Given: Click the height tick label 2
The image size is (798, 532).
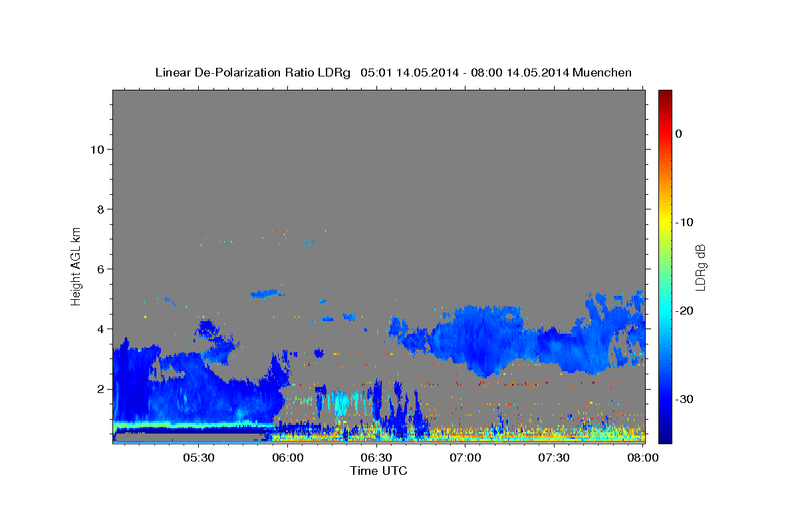Looking at the screenshot, I should click(x=100, y=389).
